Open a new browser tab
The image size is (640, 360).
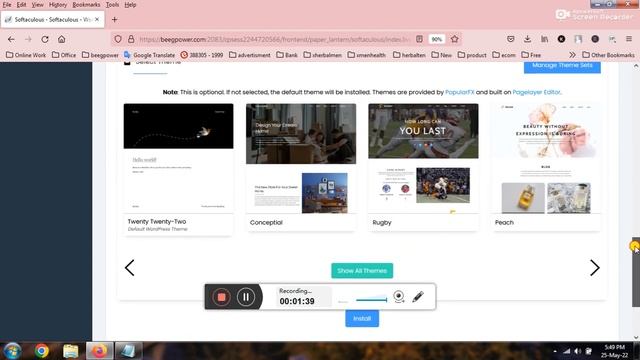115,20
